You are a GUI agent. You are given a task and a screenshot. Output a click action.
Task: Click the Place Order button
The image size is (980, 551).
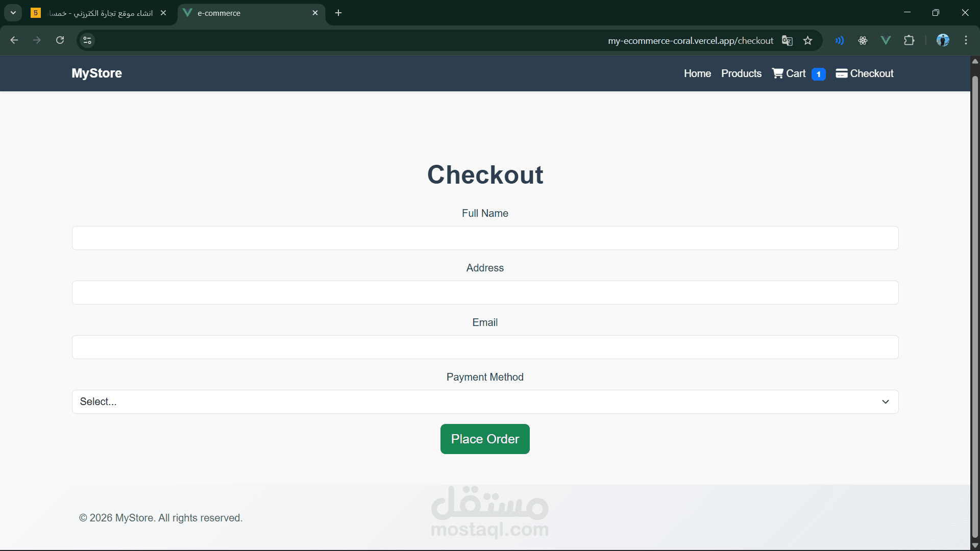[485, 439]
